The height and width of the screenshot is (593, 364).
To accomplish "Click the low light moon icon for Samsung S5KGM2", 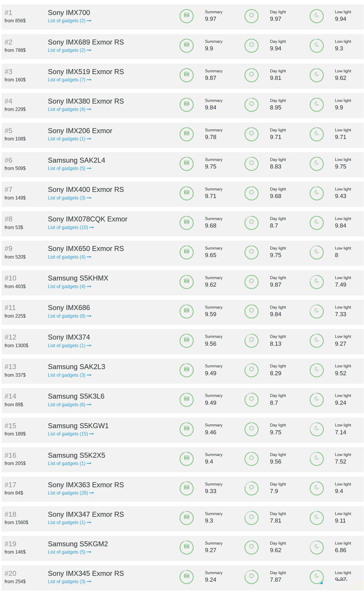I will pos(316,547).
